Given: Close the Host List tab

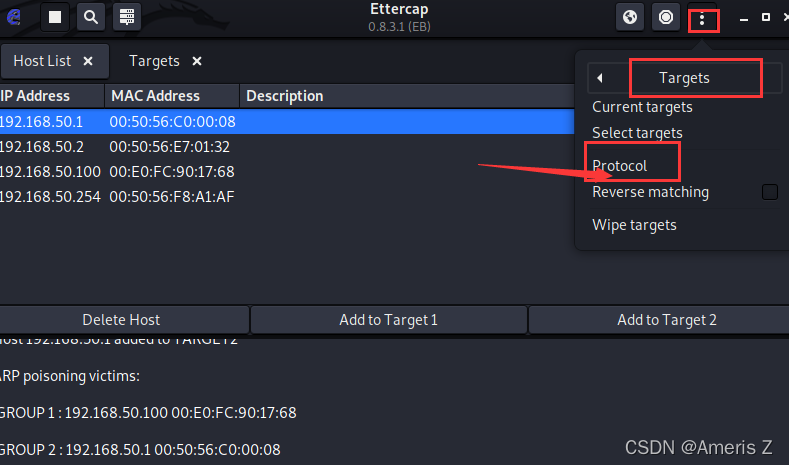Looking at the screenshot, I should 88,61.
